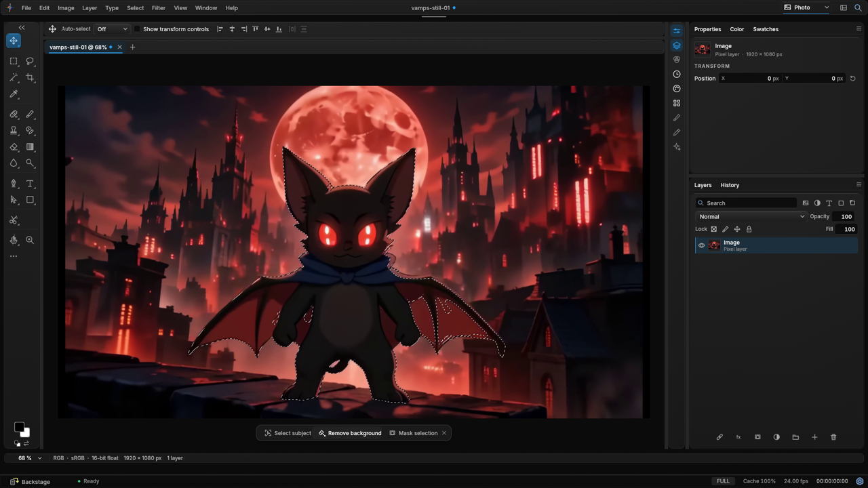Screen dimensions: 868x488
Task: Add a new layer with plus icon
Action: (814, 437)
